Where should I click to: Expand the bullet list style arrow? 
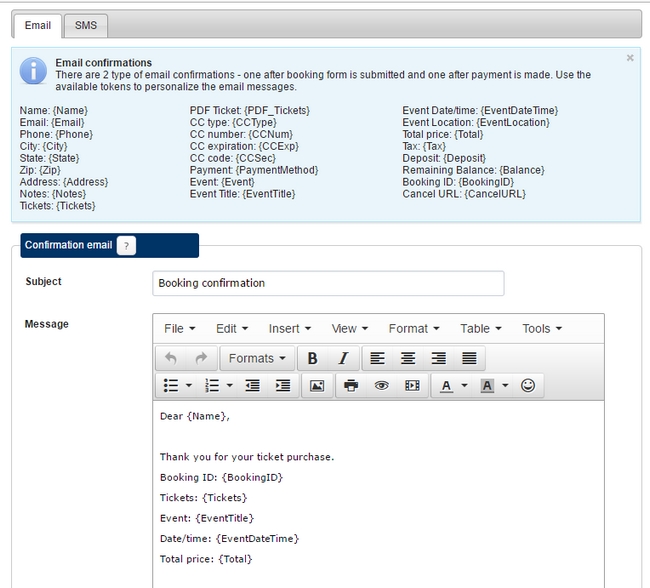point(189,385)
